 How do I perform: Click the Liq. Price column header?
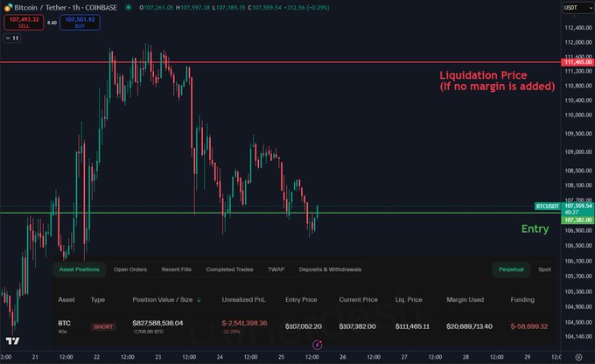pos(409,300)
